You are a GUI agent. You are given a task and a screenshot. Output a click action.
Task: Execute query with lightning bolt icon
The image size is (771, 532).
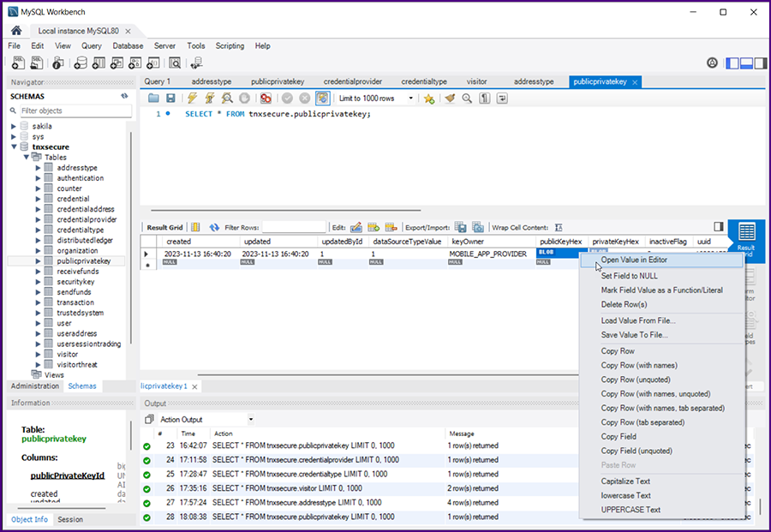192,99
